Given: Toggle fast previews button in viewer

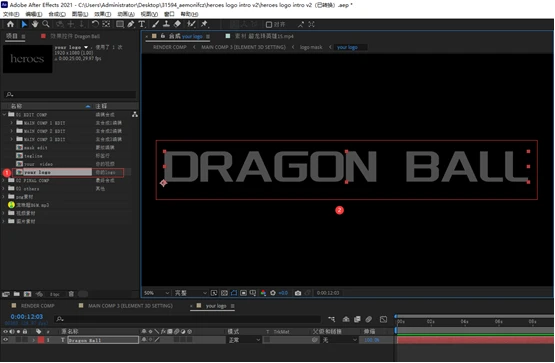Looking at the screenshot, I should (214, 293).
